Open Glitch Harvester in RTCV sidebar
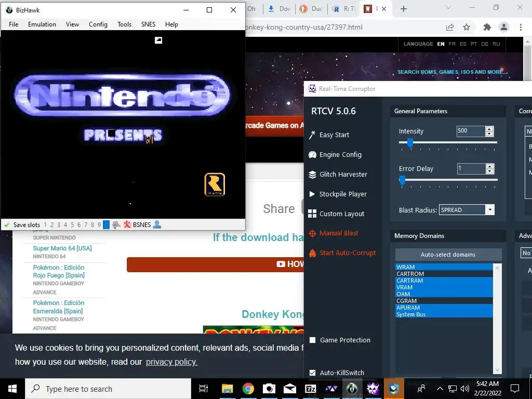This screenshot has height=399, width=532. coord(338,175)
